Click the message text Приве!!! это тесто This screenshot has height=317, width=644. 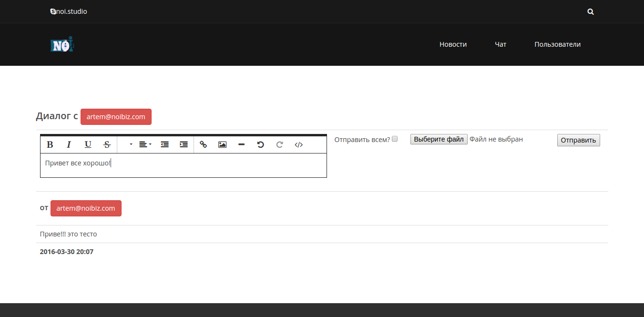[x=69, y=234]
